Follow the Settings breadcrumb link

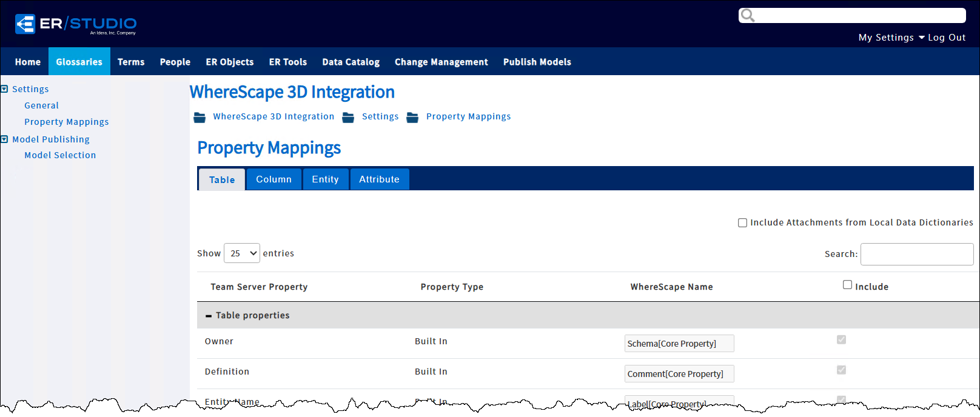380,116
